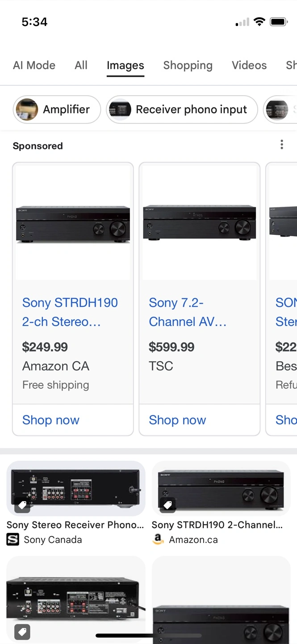Tap the Amplifier chip thumbnail icon
297x644 pixels.
27,110
